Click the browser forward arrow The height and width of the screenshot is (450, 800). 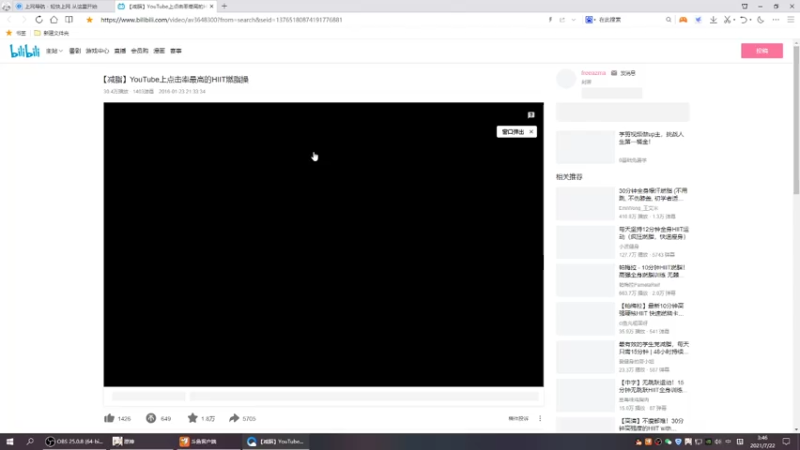pyautogui.click(x=23, y=20)
